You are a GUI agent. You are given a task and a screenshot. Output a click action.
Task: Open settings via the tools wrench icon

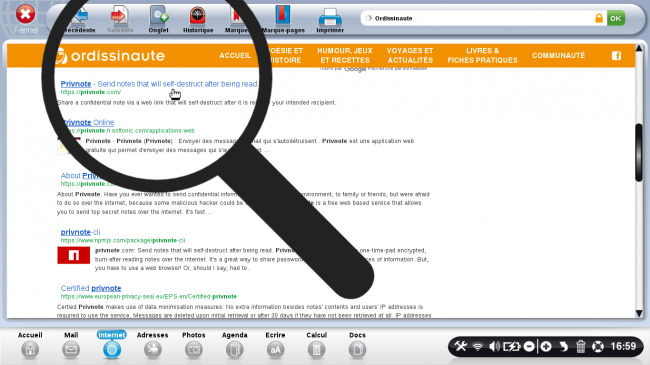point(461,346)
